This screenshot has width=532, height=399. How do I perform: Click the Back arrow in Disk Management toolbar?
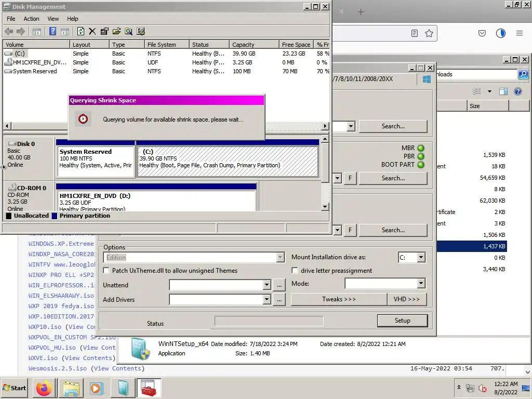pyautogui.click(x=9, y=32)
